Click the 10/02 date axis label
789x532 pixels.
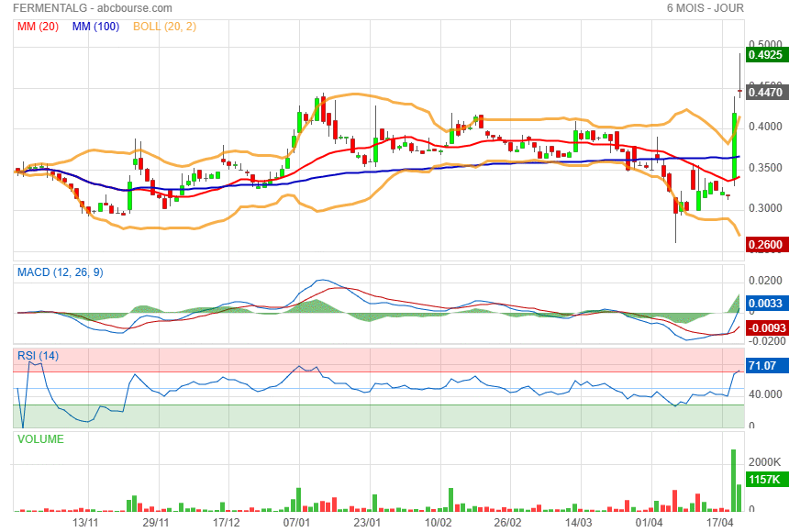pyautogui.click(x=438, y=523)
